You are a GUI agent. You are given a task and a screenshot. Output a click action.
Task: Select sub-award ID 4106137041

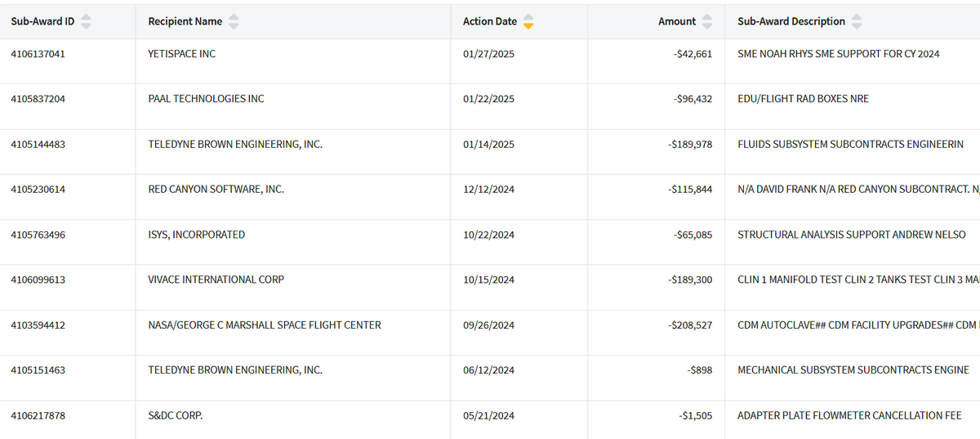[38, 54]
